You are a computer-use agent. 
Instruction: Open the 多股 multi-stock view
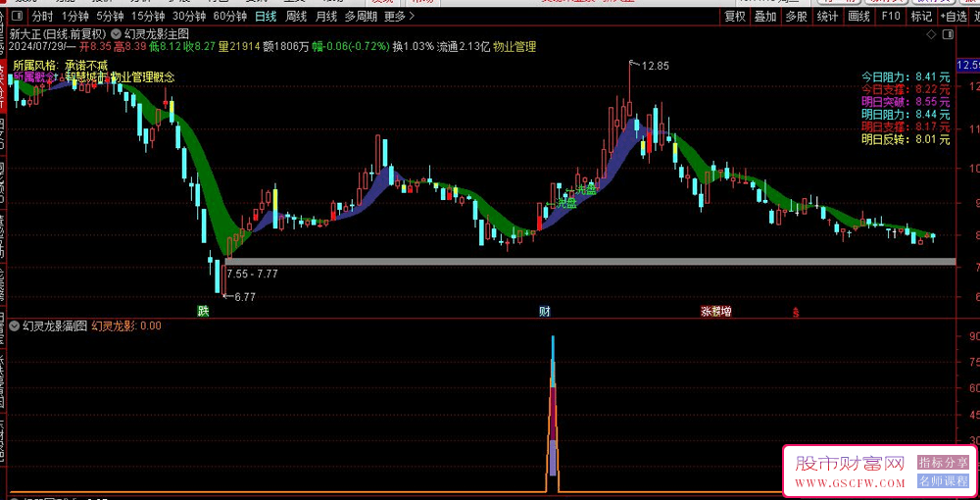click(x=796, y=17)
